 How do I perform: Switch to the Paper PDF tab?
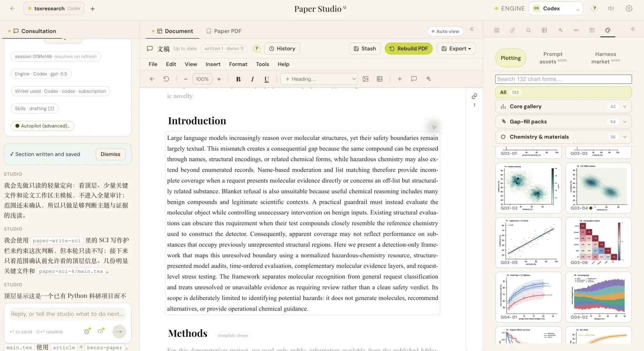coord(224,31)
